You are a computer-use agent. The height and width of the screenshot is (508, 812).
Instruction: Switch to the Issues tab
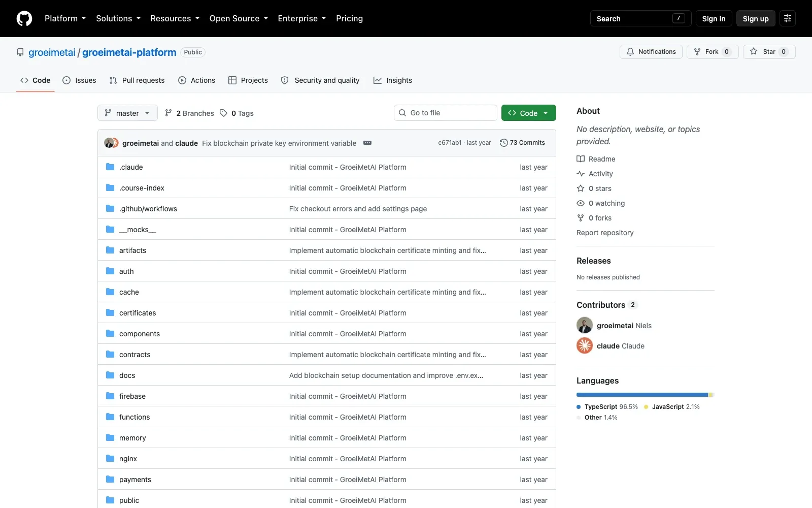click(79, 80)
